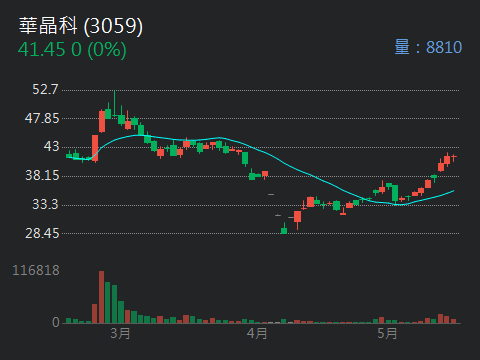
Task: Click the 43 price axis label
Action: [51, 147]
